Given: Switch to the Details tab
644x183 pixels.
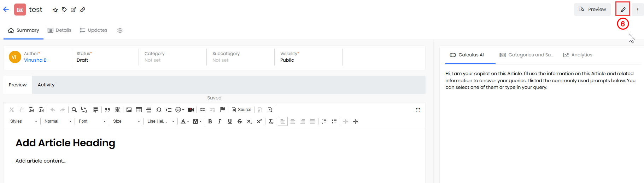Looking at the screenshot, I should [x=59, y=30].
